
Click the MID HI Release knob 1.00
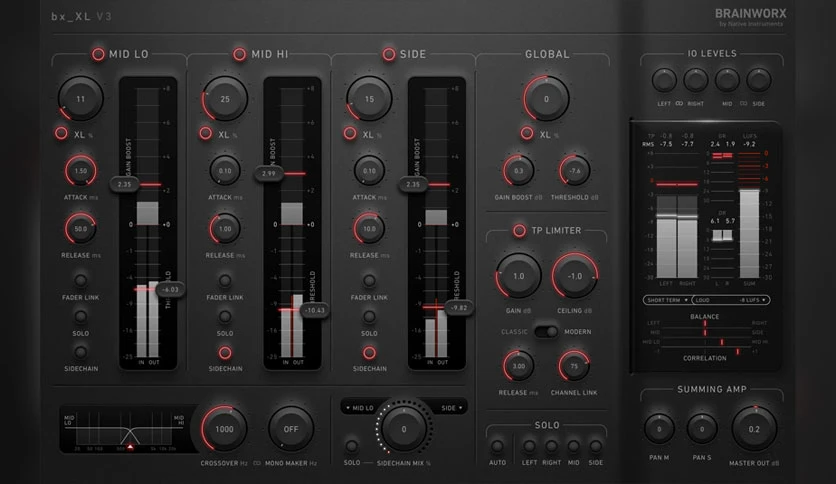[225, 229]
